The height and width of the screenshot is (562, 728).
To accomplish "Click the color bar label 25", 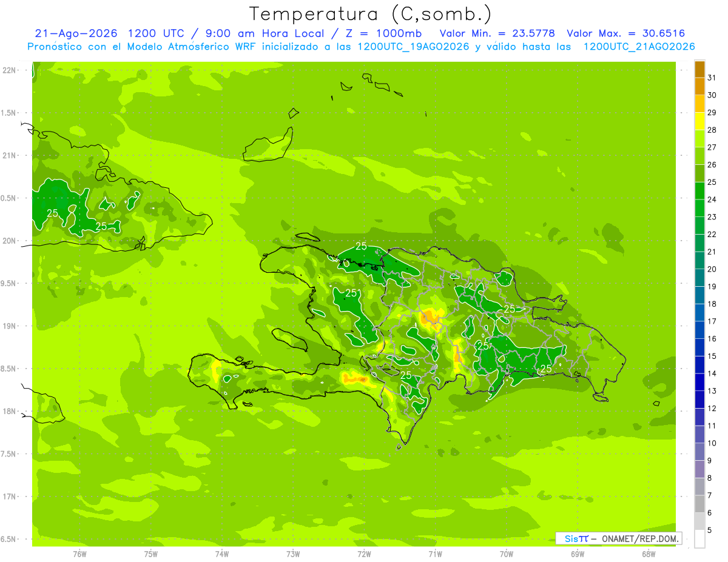I will [x=712, y=182].
